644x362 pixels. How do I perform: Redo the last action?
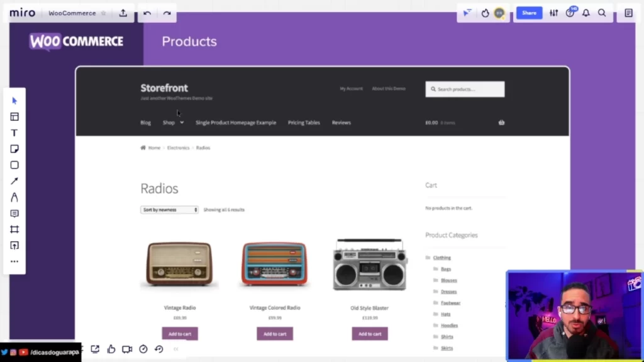tap(167, 13)
